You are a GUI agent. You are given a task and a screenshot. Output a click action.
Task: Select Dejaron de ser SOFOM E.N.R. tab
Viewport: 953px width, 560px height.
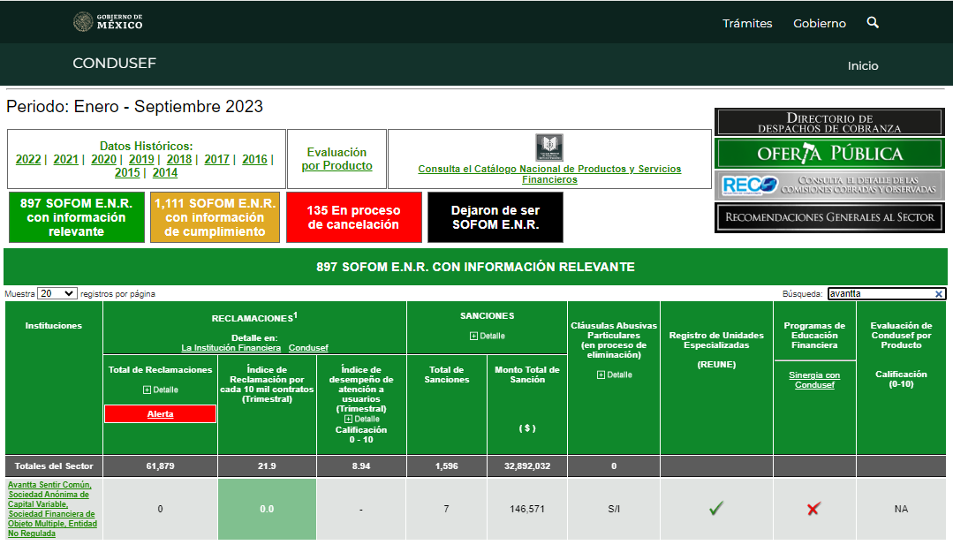tap(495, 217)
